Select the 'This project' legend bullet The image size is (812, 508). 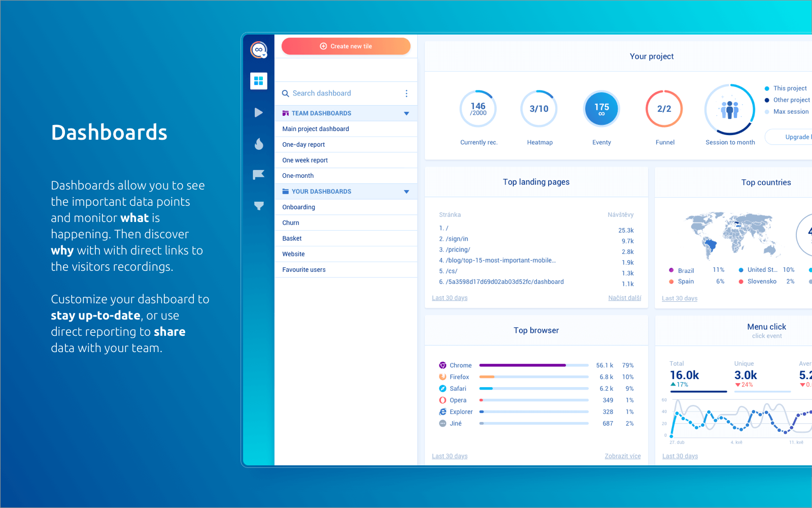tap(768, 88)
